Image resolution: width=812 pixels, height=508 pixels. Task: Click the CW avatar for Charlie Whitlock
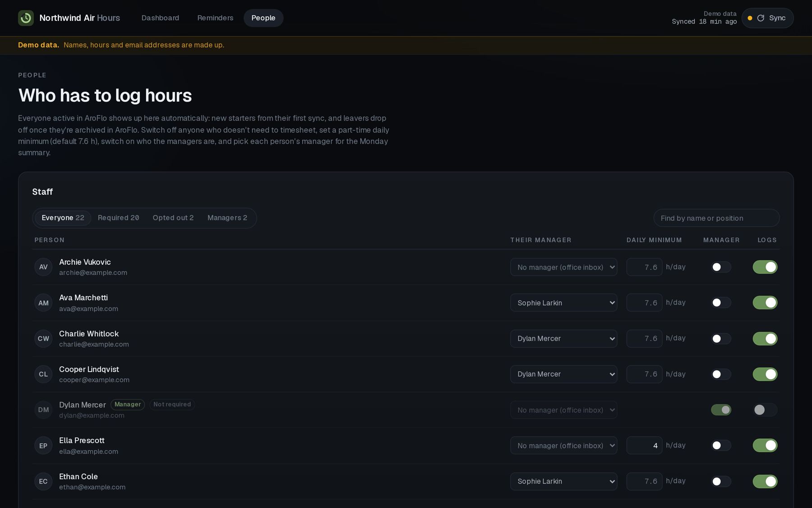pos(43,339)
